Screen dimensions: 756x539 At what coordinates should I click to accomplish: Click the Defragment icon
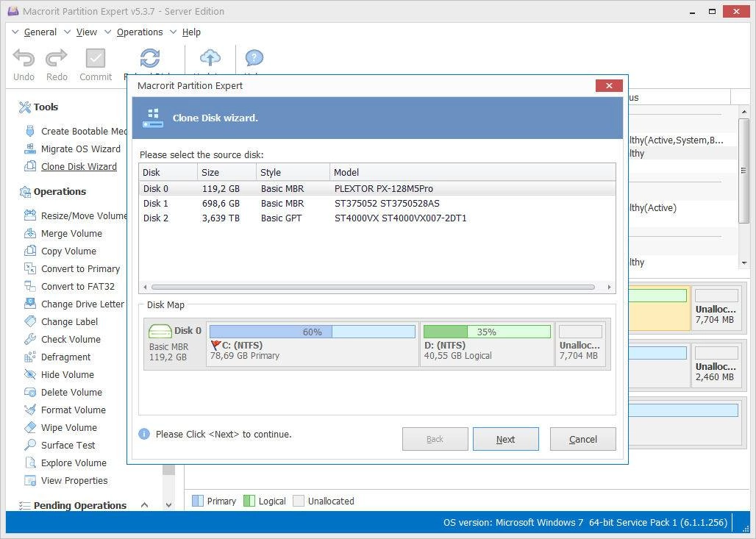point(30,357)
